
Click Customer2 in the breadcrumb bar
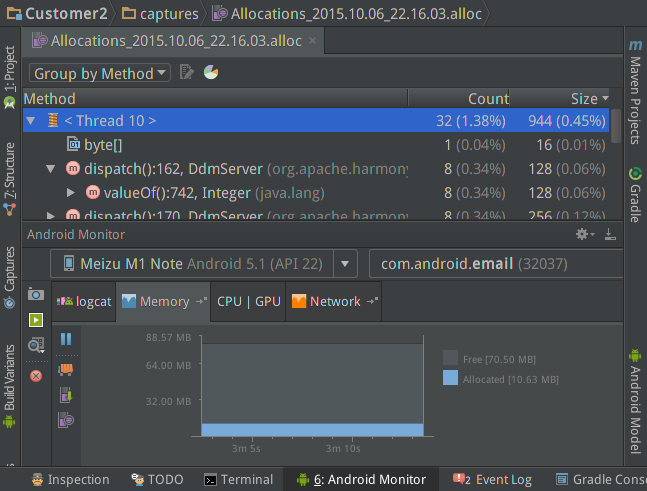click(x=57, y=14)
